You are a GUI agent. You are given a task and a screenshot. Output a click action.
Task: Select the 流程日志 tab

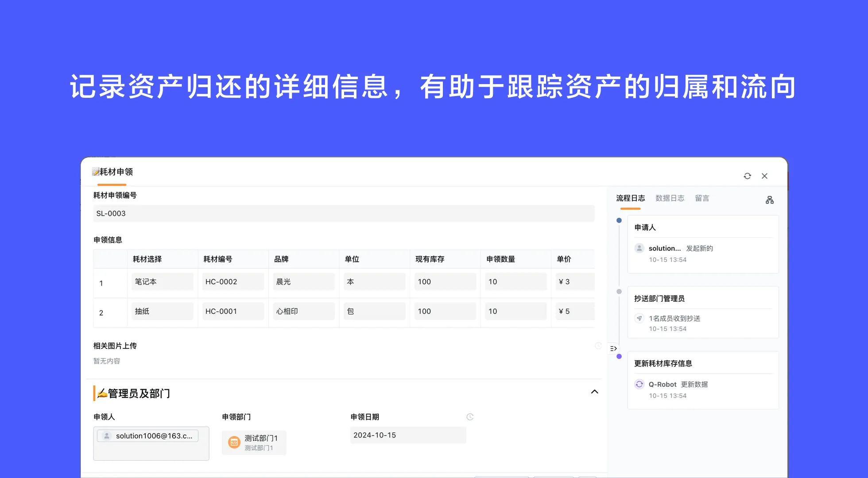631,198
